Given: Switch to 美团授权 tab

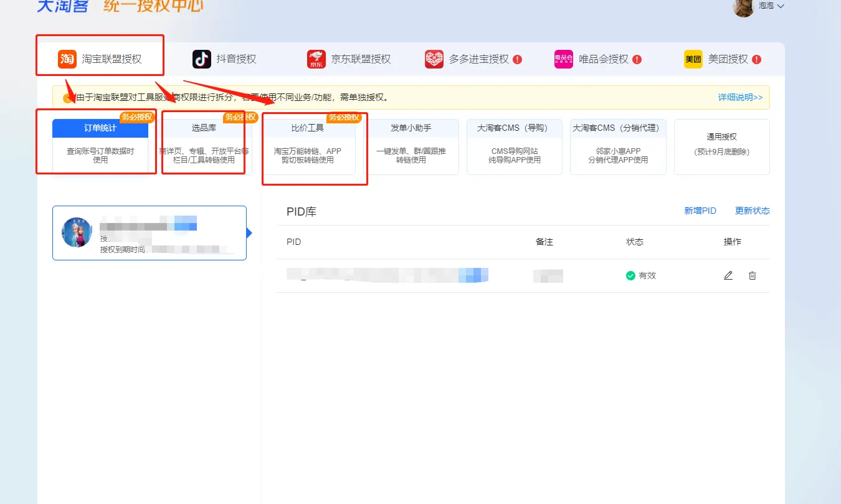Looking at the screenshot, I should (728, 59).
